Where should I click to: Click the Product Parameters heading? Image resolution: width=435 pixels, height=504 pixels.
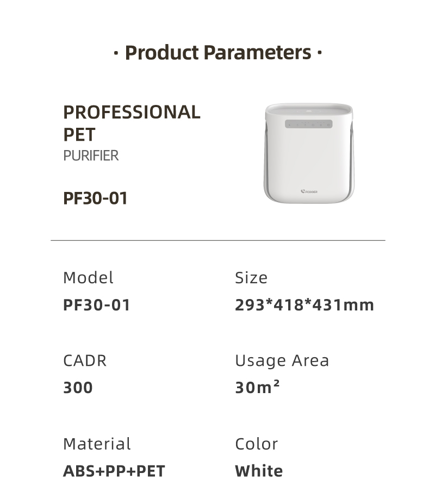click(x=217, y=53)
